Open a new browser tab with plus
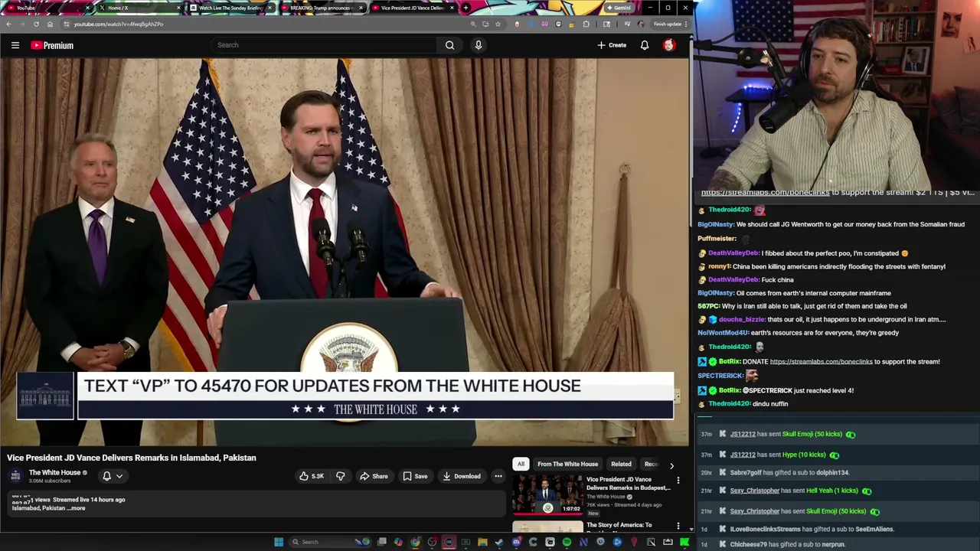 tap(465, 8)
